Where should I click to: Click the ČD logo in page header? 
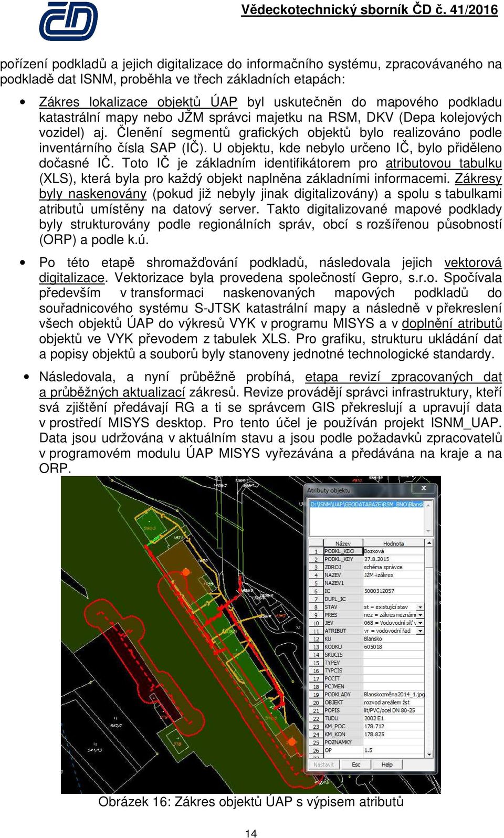pyautogui.click(x=68, y=21)
